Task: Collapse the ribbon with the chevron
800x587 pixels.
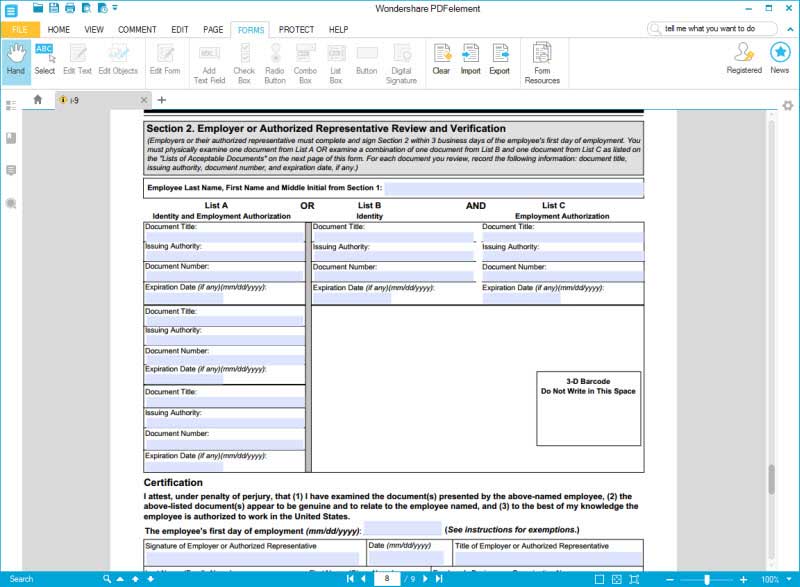Action: point(790,29)
